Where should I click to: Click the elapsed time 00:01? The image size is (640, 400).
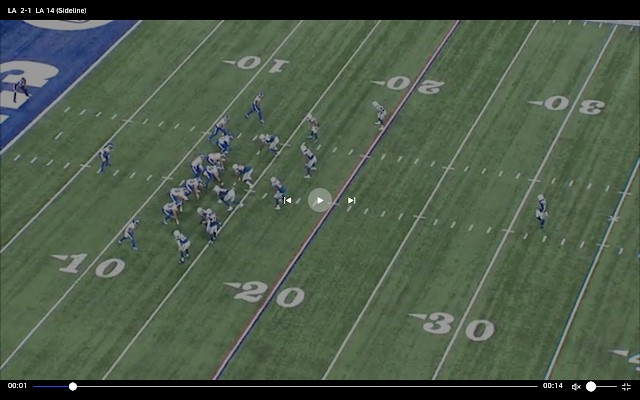click(17, 386)
